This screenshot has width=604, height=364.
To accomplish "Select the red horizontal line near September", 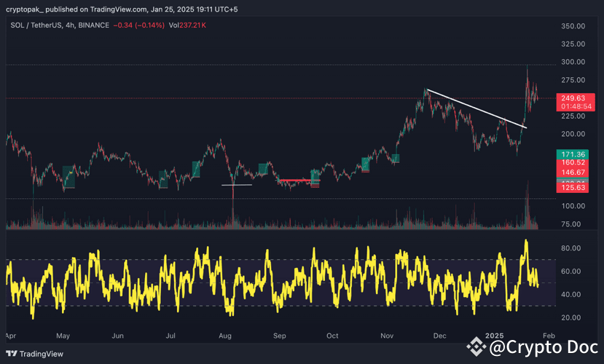I will point(299,180).
